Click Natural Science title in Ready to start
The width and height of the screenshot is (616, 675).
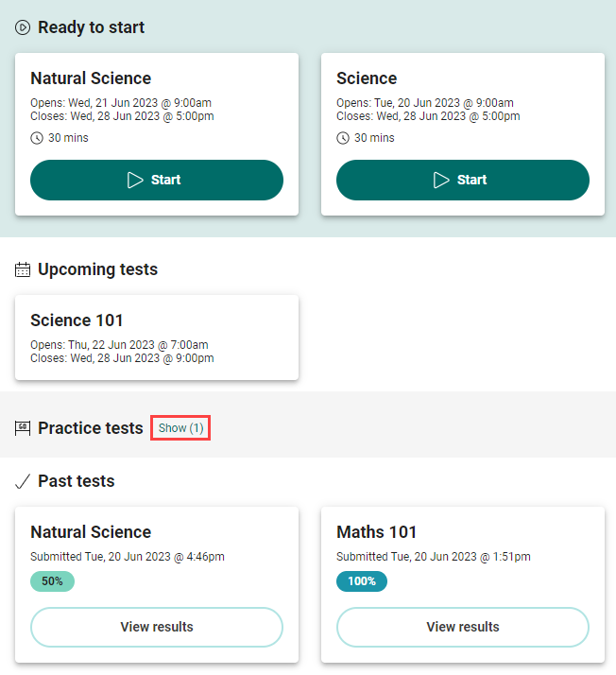coord(91,78)
